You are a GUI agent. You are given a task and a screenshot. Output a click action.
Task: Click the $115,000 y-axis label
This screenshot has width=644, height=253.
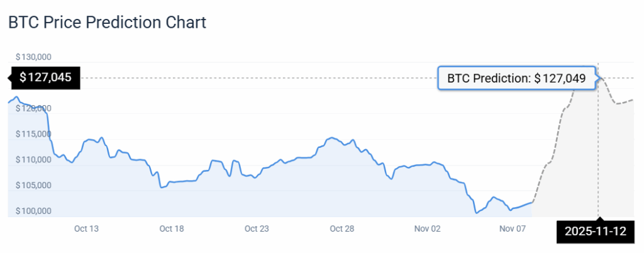tap(33, 134)
